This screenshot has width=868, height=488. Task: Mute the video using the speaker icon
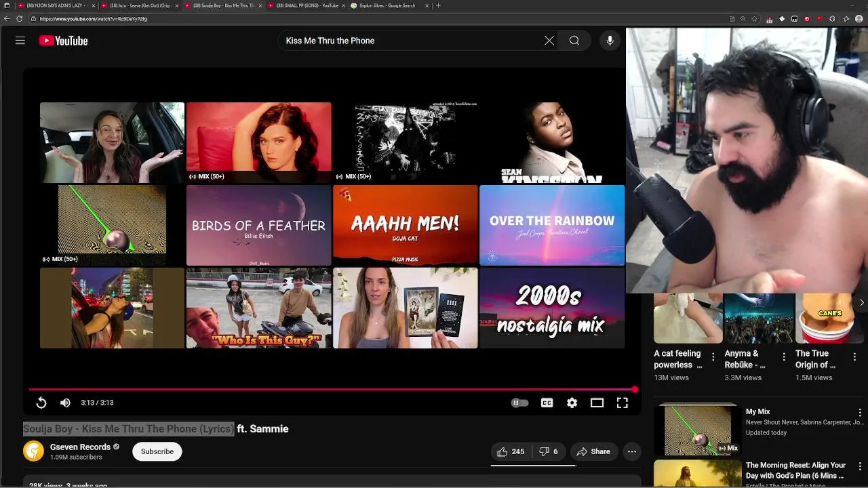[65, 403]
